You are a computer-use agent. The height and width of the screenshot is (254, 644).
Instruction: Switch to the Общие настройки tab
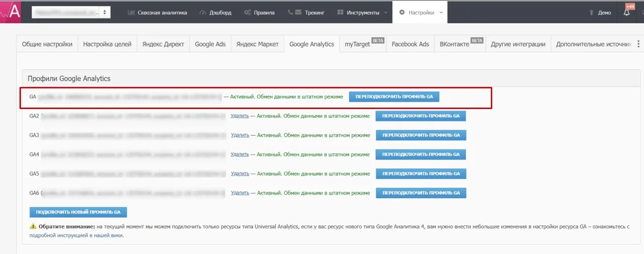point(47,44)
